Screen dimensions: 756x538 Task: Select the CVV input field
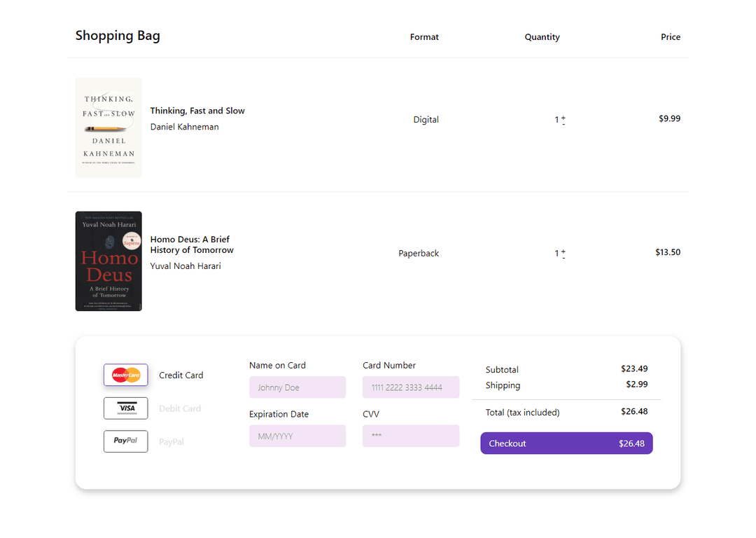411,436
